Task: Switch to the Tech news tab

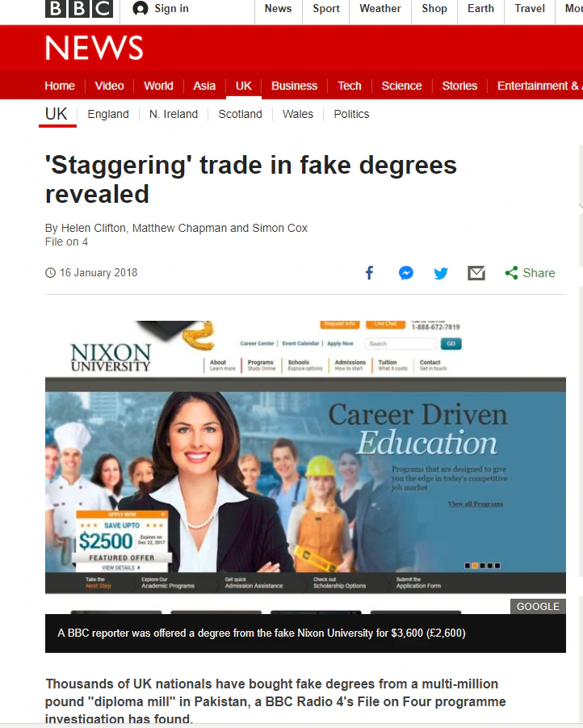Action: pos(350,86)
